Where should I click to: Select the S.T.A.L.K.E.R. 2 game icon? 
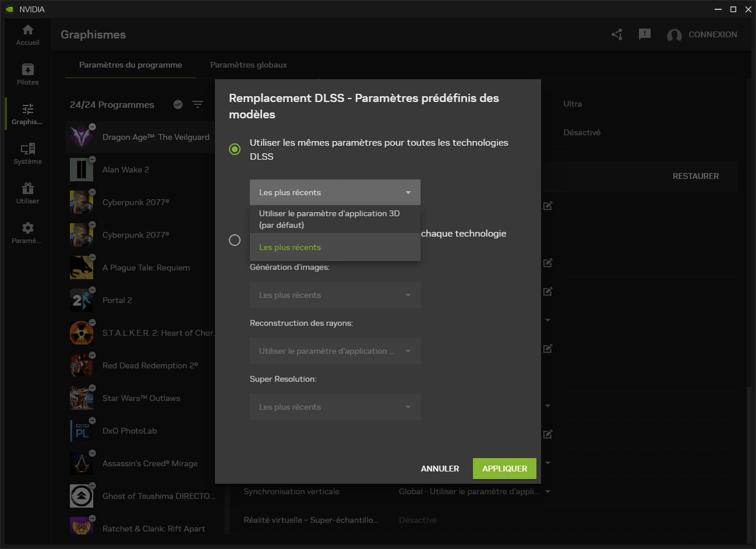tap(82, 333)
